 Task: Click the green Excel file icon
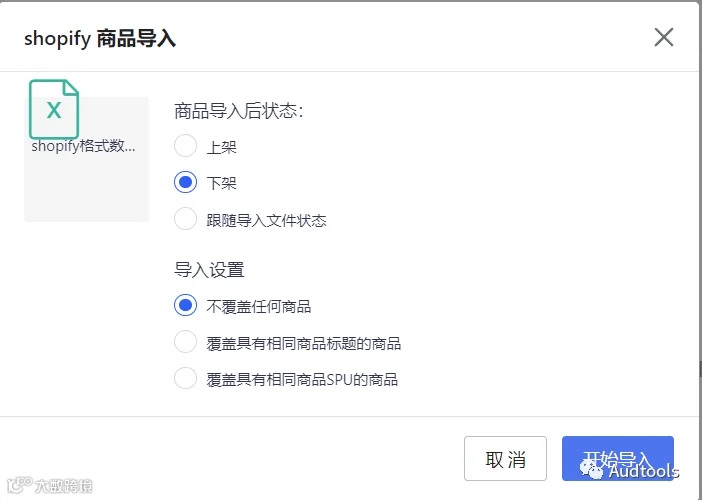point(54,109)
